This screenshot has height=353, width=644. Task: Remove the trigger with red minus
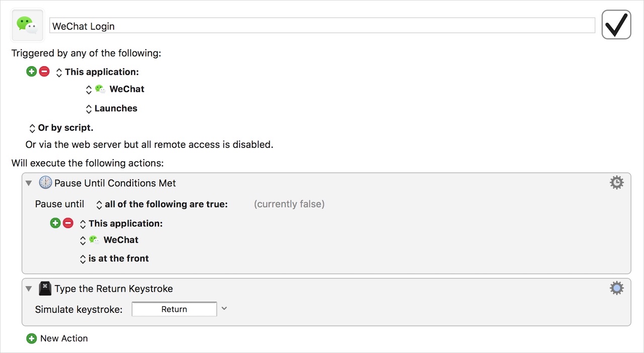(x=44, y=71)
